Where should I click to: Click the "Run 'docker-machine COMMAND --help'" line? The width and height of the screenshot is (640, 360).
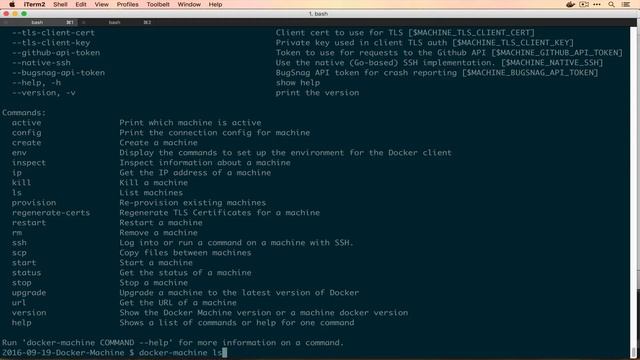tap(173, 342)
